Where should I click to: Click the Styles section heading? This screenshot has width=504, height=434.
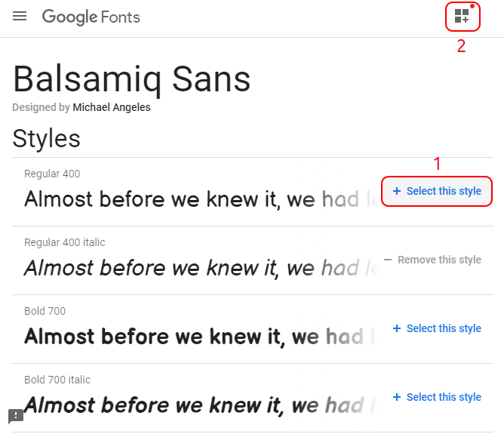46,139
